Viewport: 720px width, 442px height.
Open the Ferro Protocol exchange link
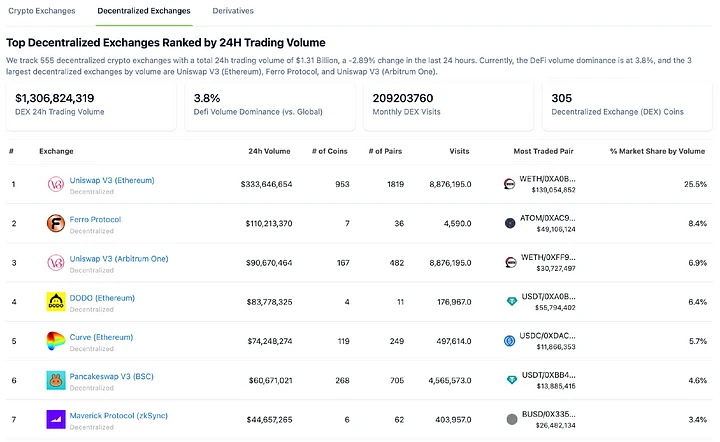pos(95,219)
